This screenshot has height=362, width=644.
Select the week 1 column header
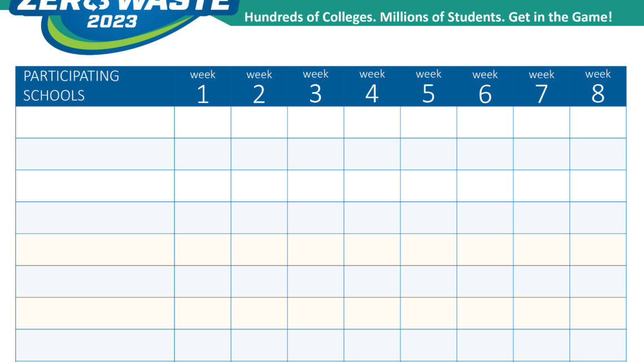pyautogui.click(x=202, y=86)
